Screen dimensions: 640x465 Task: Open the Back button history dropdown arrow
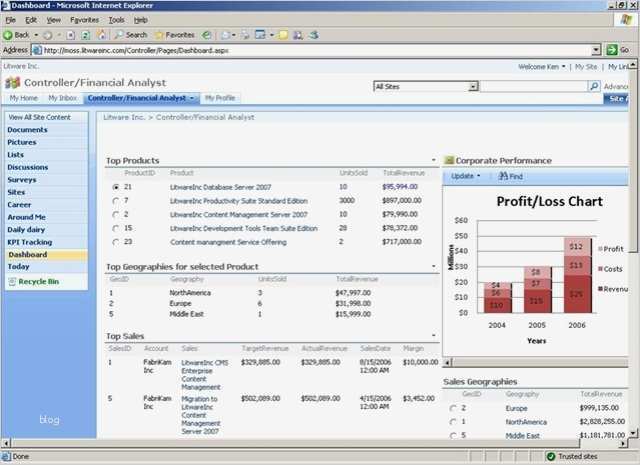point(36,35)
